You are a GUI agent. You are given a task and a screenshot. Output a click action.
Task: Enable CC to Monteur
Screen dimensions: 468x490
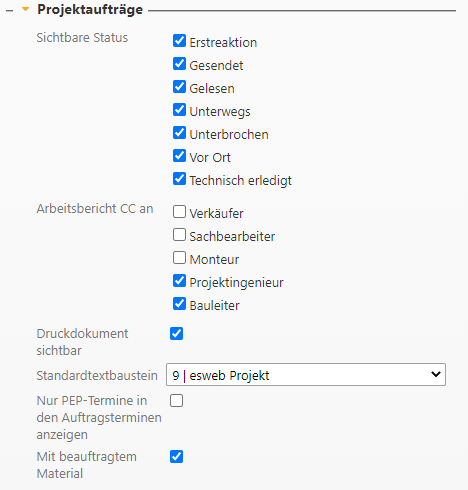tap(179, 258)
